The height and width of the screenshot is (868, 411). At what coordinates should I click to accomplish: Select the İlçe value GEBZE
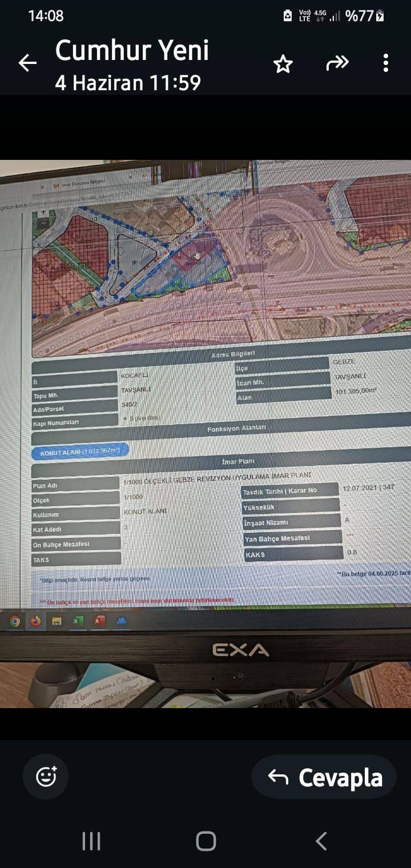(x=344, y=362)
